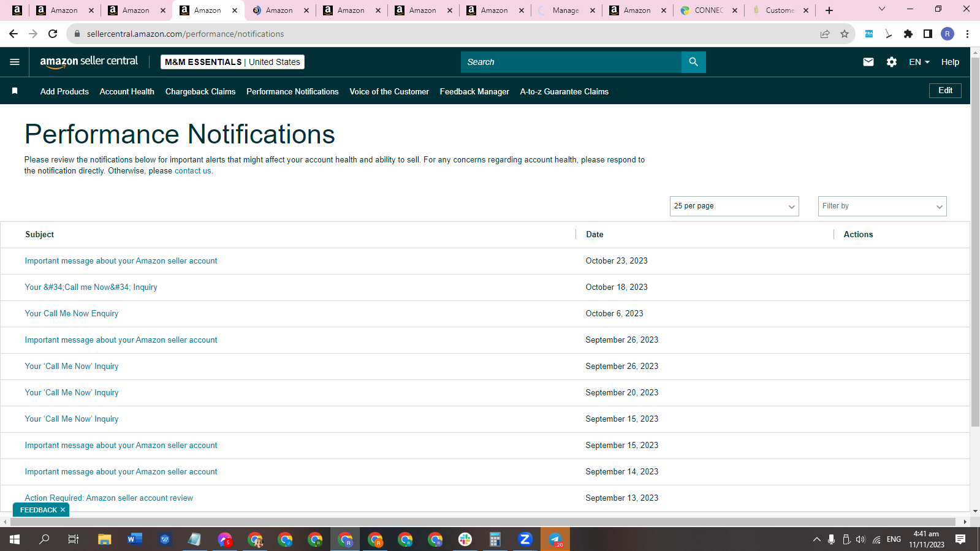
Task: Open Add Products in navigation bar
Action: (64, 91)
